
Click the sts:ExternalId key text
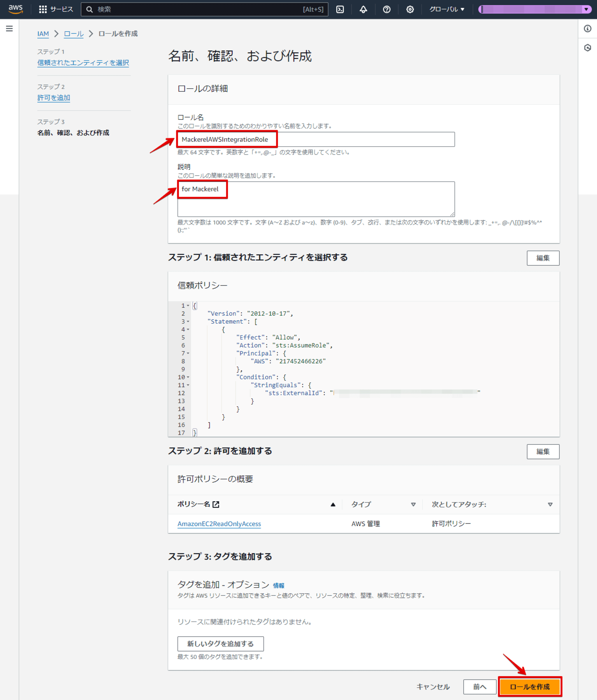pos(294,393)
